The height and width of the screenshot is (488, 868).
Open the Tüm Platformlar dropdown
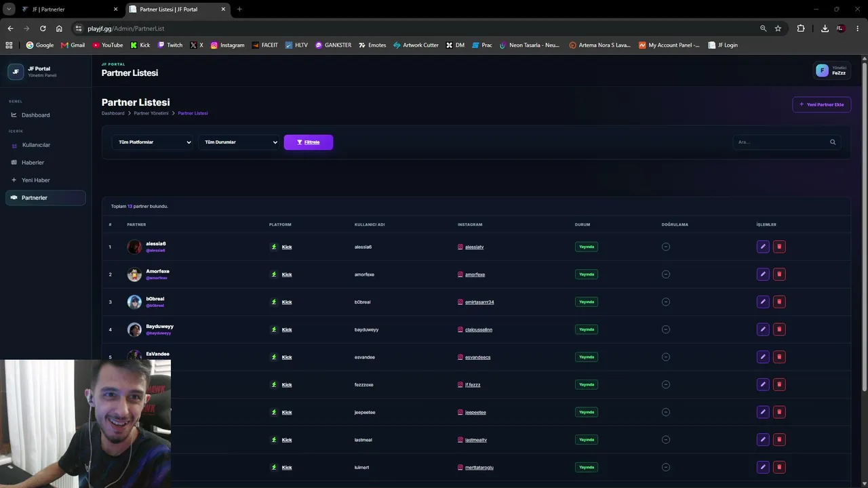154,142
